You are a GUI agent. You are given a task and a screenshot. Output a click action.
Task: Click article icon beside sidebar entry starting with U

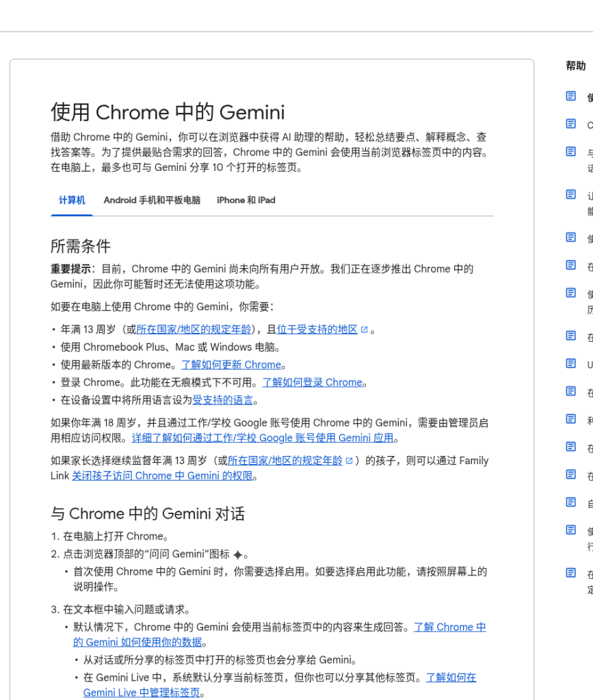click(x=570, y=364)
